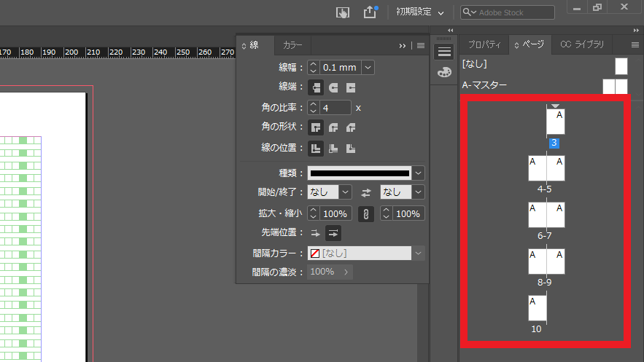
Task: Open the 終了 arrowhead なし dropdown
Action: tap(418, 192)
